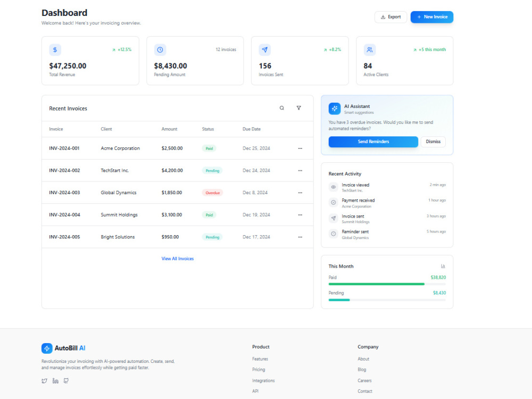The width and height of the screenshot is (532, 399).
Task: Open the About footer link
Action: pyautogui.click(x=363, y=359)
